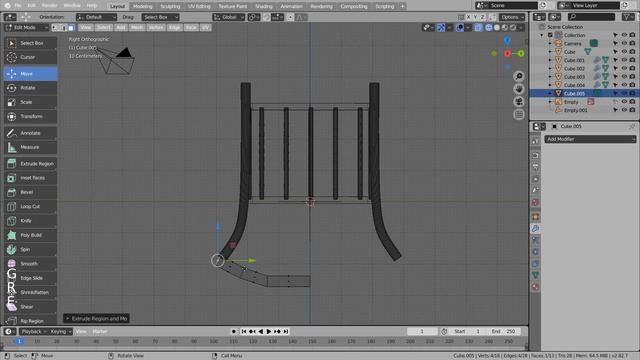Open the Options dropdown

click(x=512, y=17)
